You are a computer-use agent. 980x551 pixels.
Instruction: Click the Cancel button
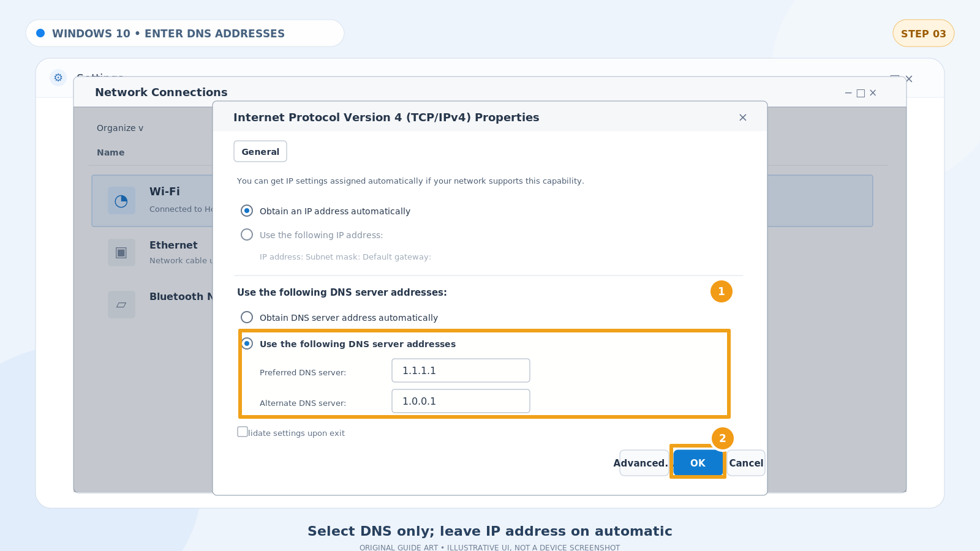(x=746, y=463)
